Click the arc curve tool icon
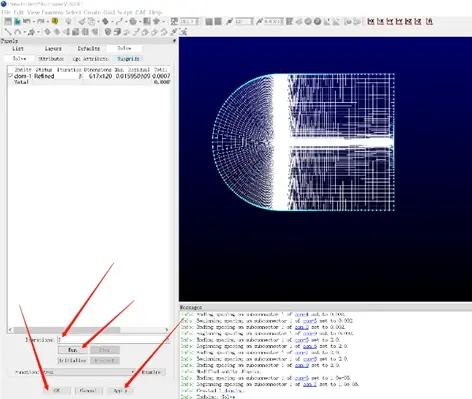 (x=17, y=32)
